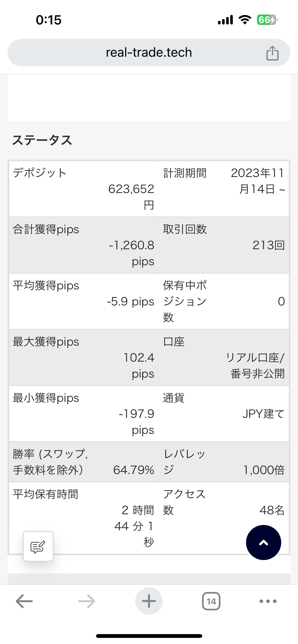298x644 pixels.
Task: Tap the ステータス section heading
Action: (42, 140)
